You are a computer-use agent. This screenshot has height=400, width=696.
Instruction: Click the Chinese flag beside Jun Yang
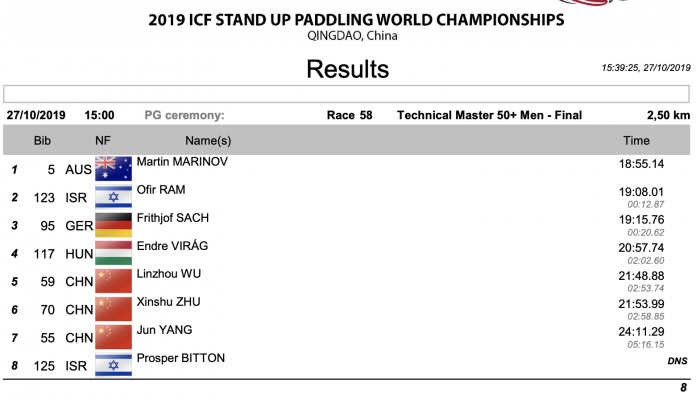[x=113, y=336]
